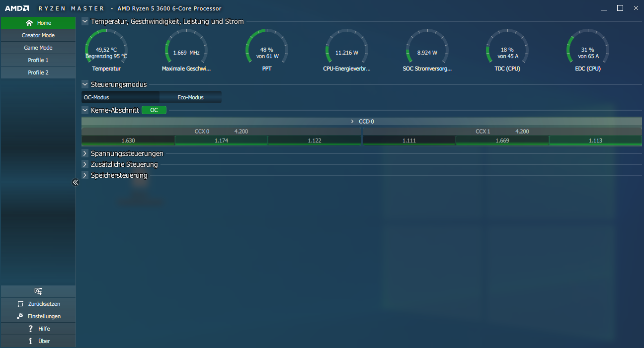Expand the CCD 0 chevron
Image resolution: width=644 pixels, height=348 pixels.
pos(352,122)
